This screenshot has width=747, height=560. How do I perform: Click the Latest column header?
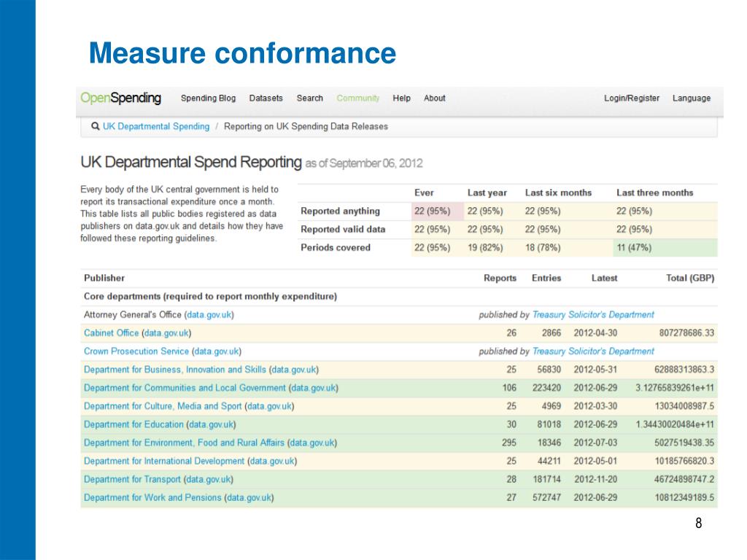604,278
